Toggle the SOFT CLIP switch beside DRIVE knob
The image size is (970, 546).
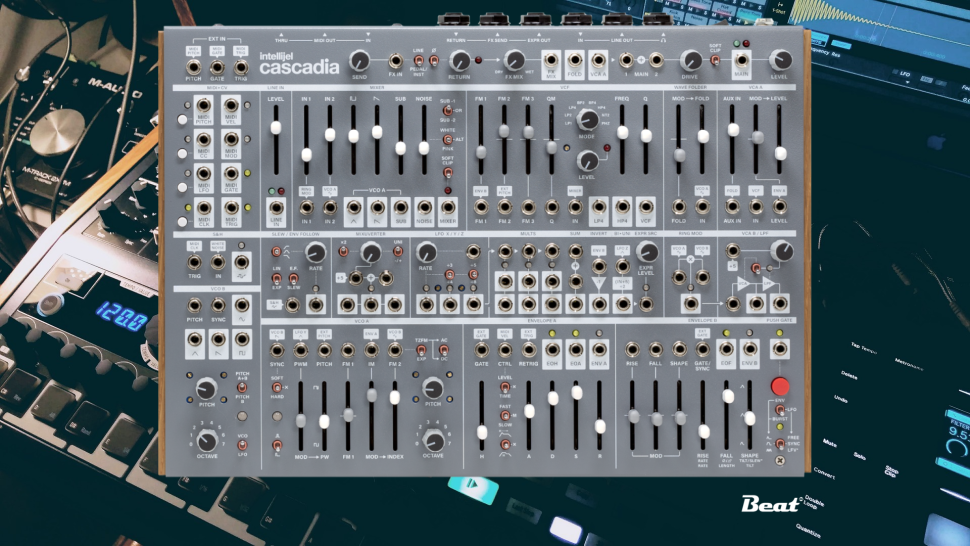(716, 61)
